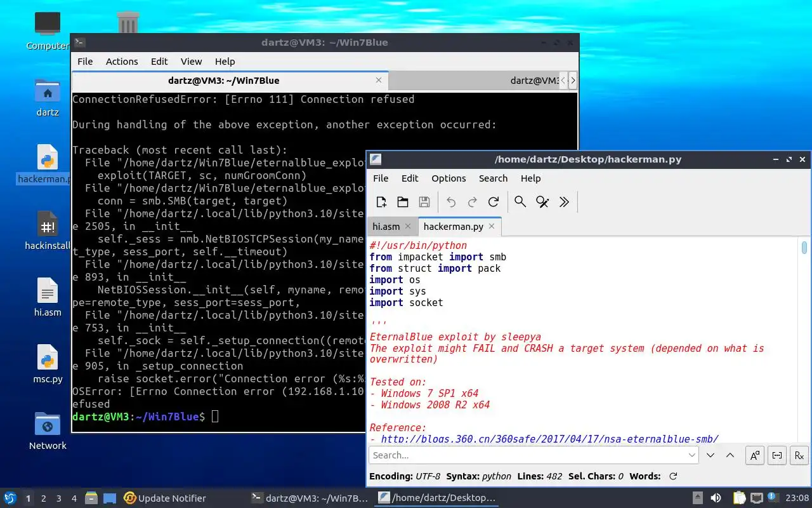Open the Options menu in the editor
812x508 pixels.
coord(449,178)
